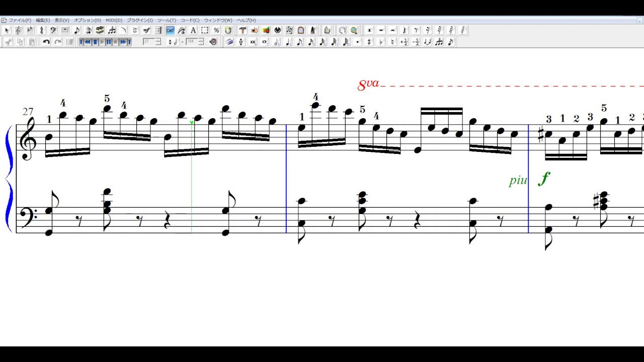Select the Tuplet tool
Image resolution: width=644 pixels, height=362 pixels.
pos(112,30)
